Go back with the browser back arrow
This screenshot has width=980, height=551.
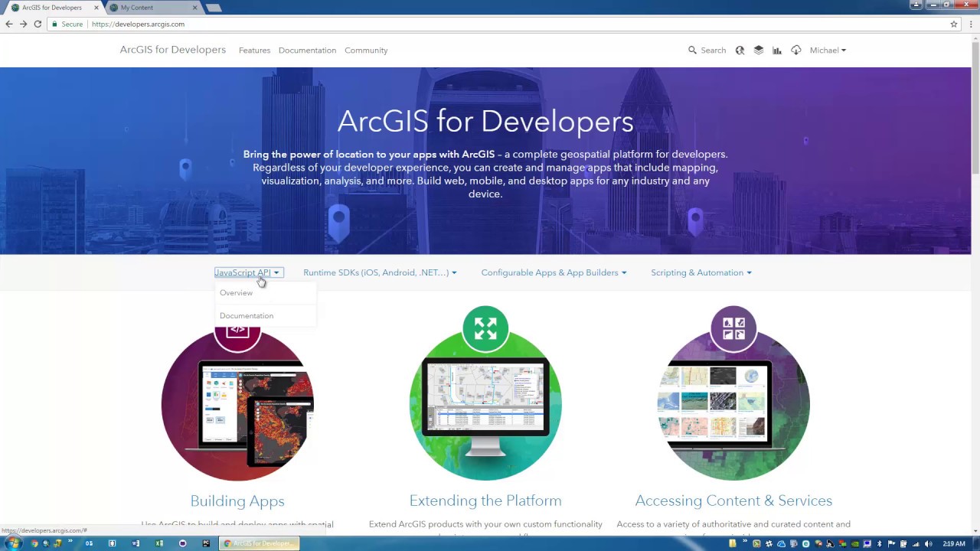9,24
